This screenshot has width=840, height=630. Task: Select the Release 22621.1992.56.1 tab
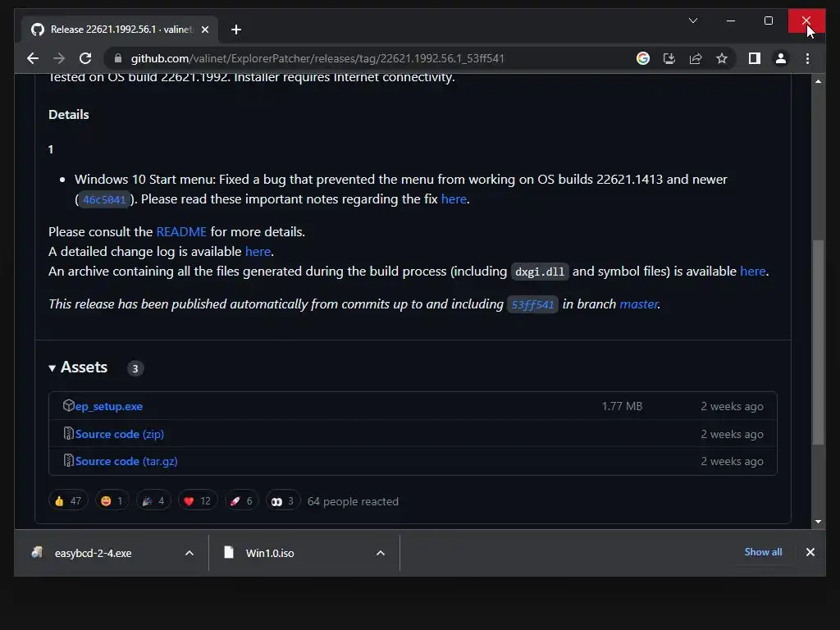[120, 30]
